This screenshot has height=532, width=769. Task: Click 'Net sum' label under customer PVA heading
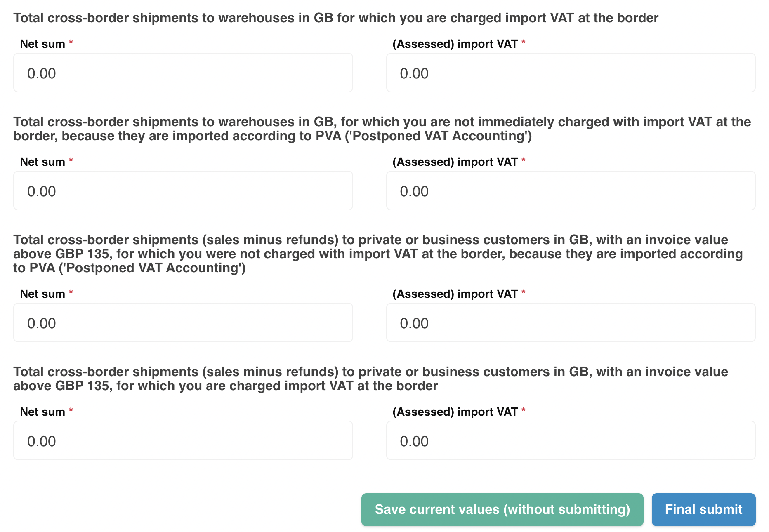click(42, 294)
